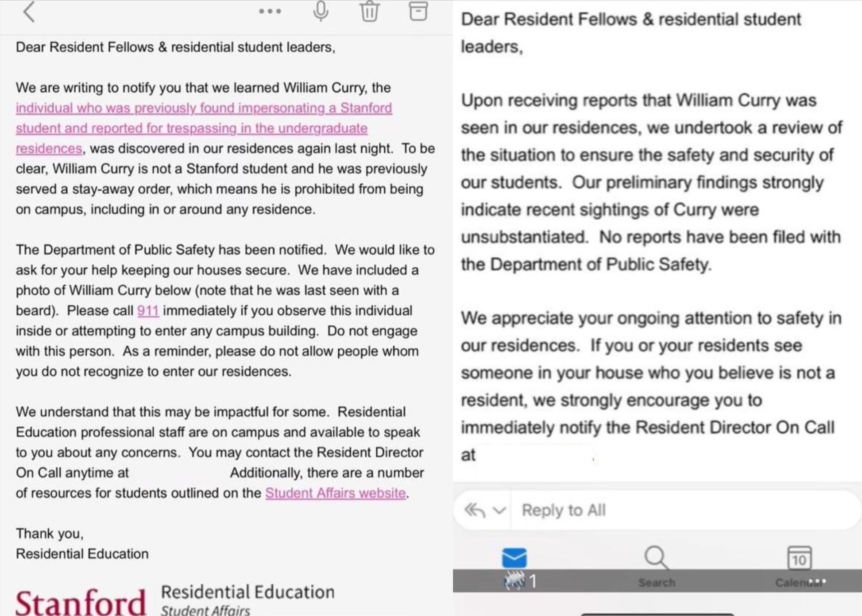Tap the Stanford logo image
This screenshot has height=616, width=862.
click(81, 602)
